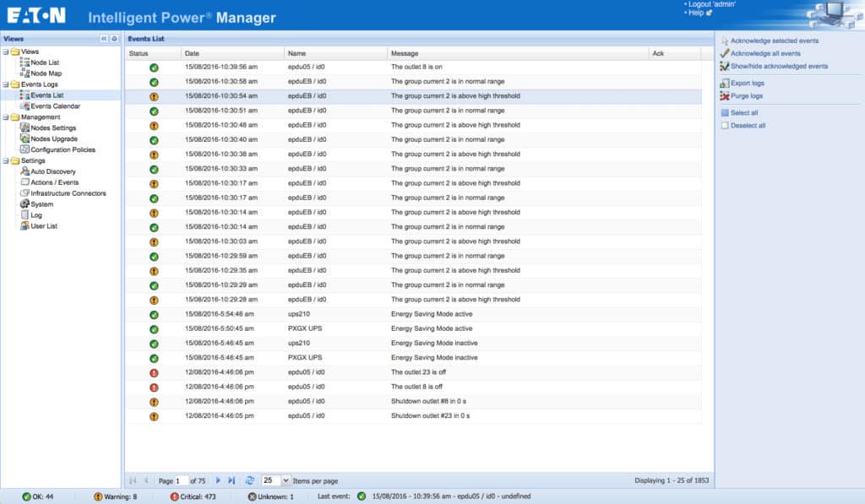Click Deselect all checkbox
This screenshot has height=504, width=865.
click(x=725, y=126)
